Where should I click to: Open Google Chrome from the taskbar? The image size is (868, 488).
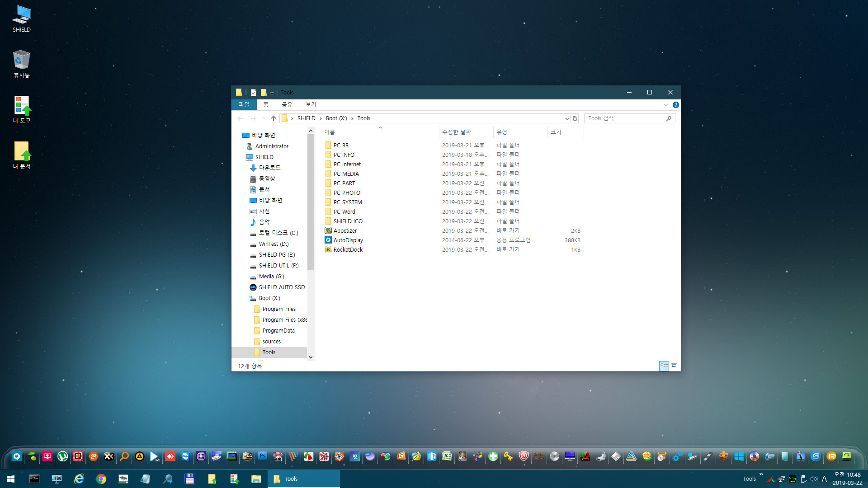[x=101, y=479]
